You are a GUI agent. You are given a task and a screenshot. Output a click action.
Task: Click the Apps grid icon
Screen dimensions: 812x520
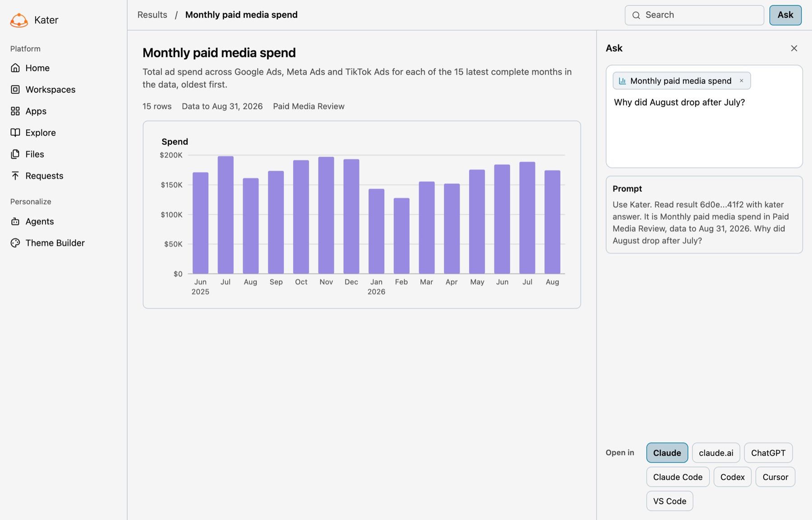tap(15, 111)
